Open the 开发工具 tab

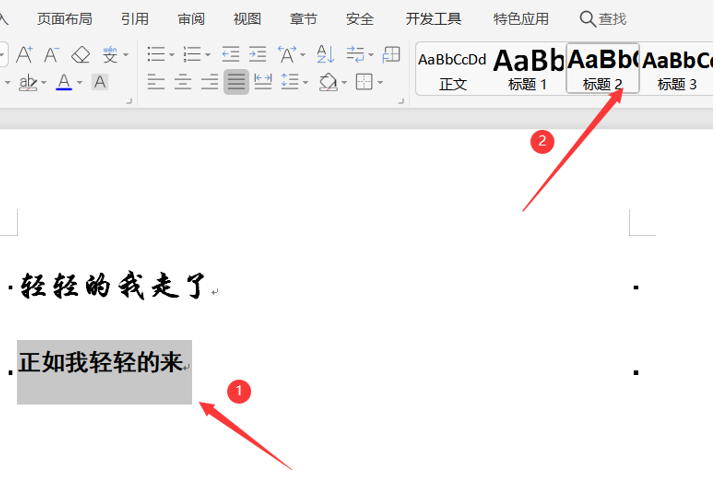pyautogui.click(x=433, y=19)
